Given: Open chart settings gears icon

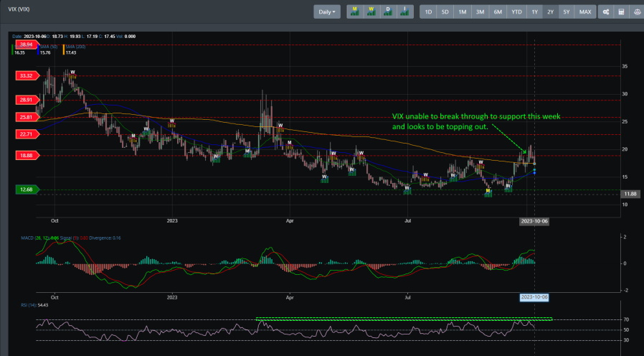Looking at the screenshot, I should [x=606, y=12].
